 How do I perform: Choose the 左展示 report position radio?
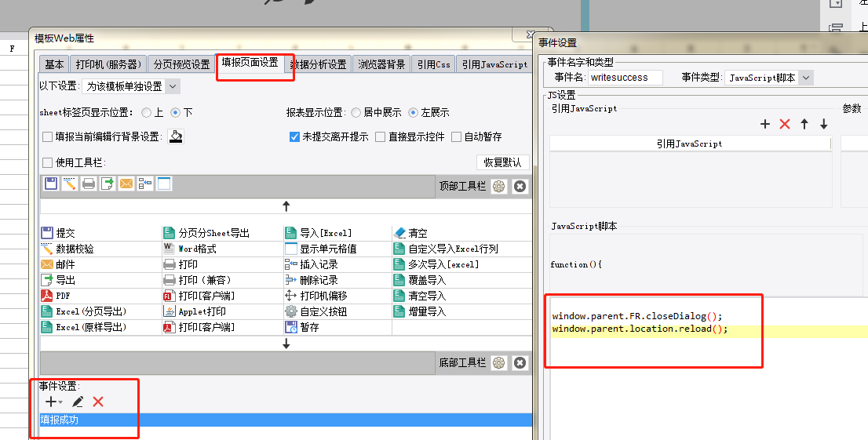click(413, 112)
